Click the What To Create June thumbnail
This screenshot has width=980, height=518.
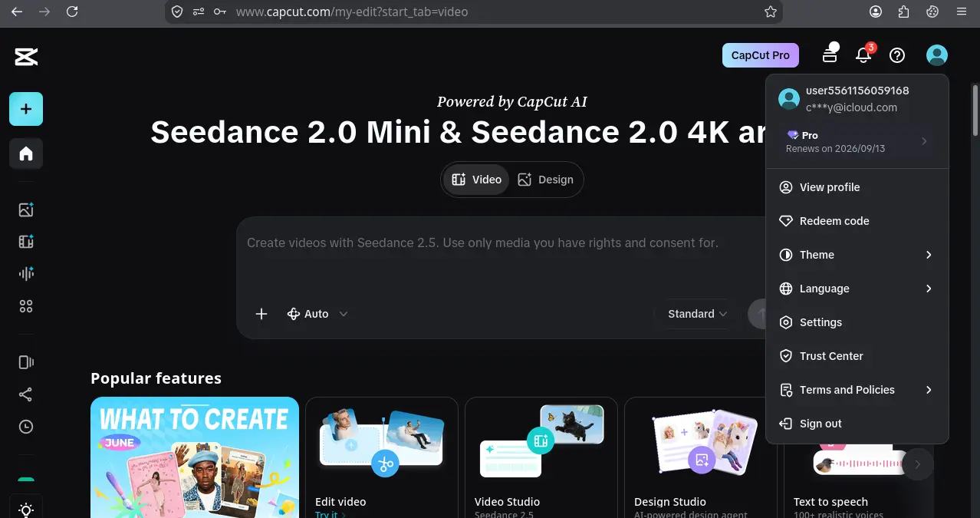pos(195,457)
